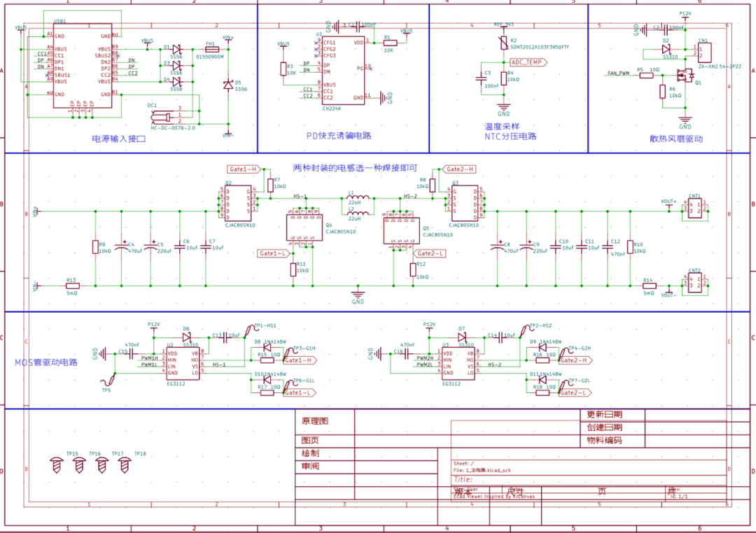Select MOSFET Q4 symbol
Screen dimensions: 756x533
304,227
